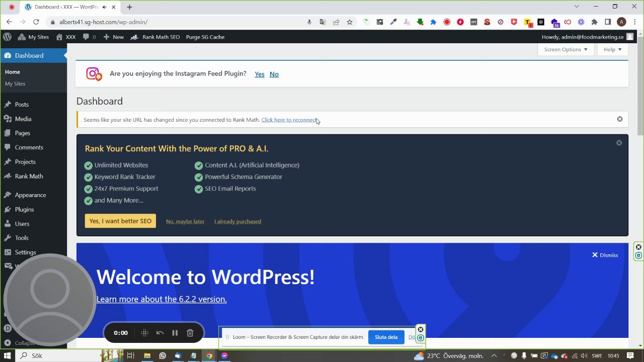The height and width of the screenshot is (362, 644).
Task: Click Yes, I want better SEO
Action: [120, 221]
